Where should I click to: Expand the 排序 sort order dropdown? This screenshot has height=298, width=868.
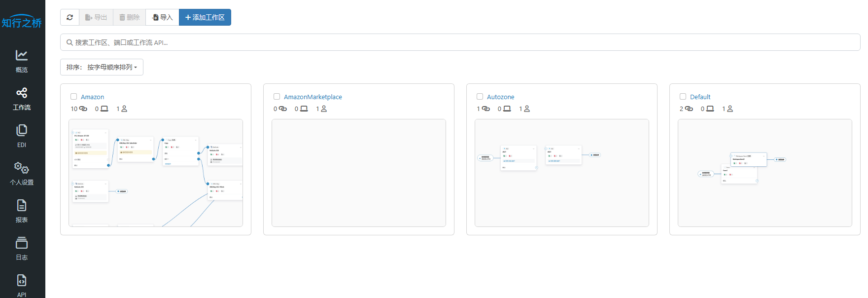102,67
